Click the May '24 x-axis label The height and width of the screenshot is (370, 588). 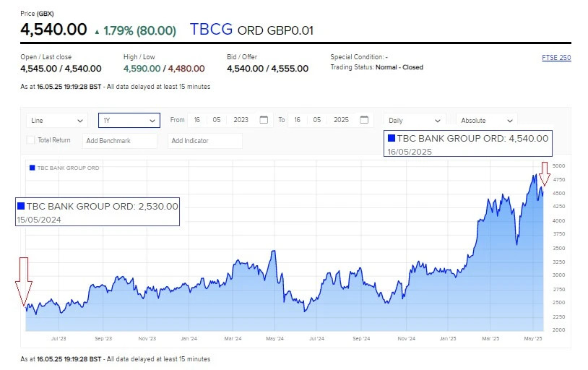click(275, 338)
